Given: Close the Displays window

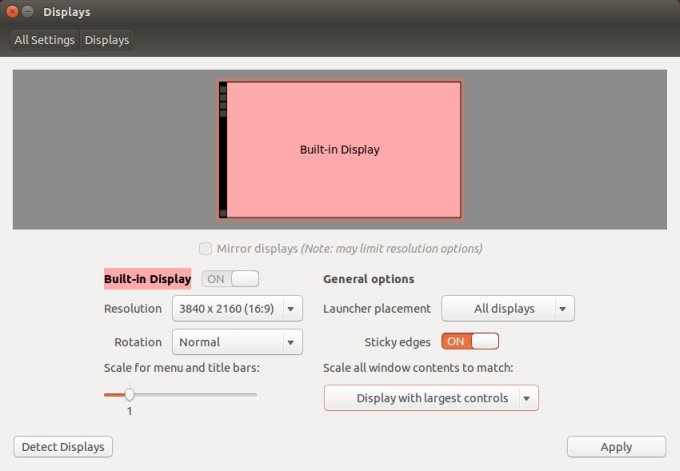Looking at the screenshot, I should click(x=10, y=12).
